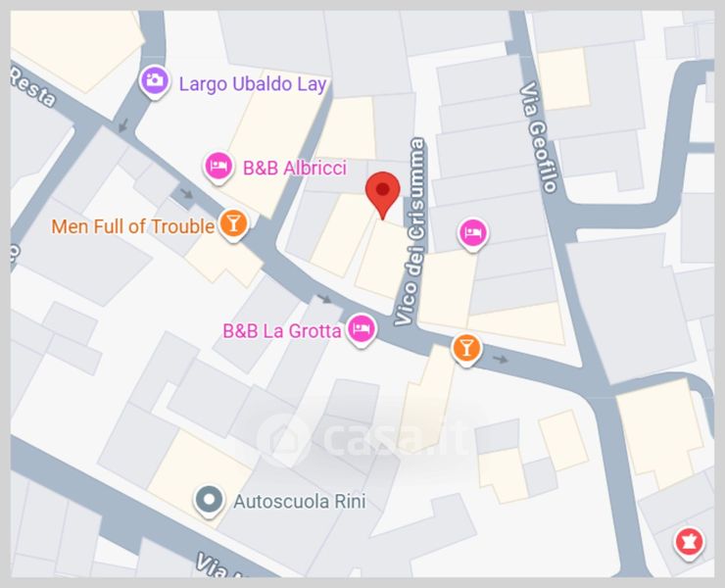Image resolution: width=725 pixels, height=588 pixels.
Task: Click the B&B Albricci text label
Action: (295, 168)
